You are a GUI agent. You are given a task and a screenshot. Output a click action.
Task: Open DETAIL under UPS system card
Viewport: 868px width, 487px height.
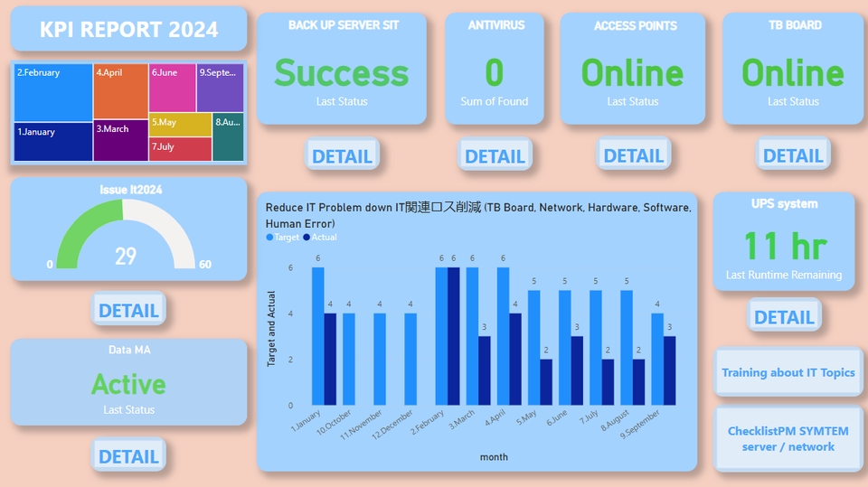pyautogui.click(x=784, y=316)
